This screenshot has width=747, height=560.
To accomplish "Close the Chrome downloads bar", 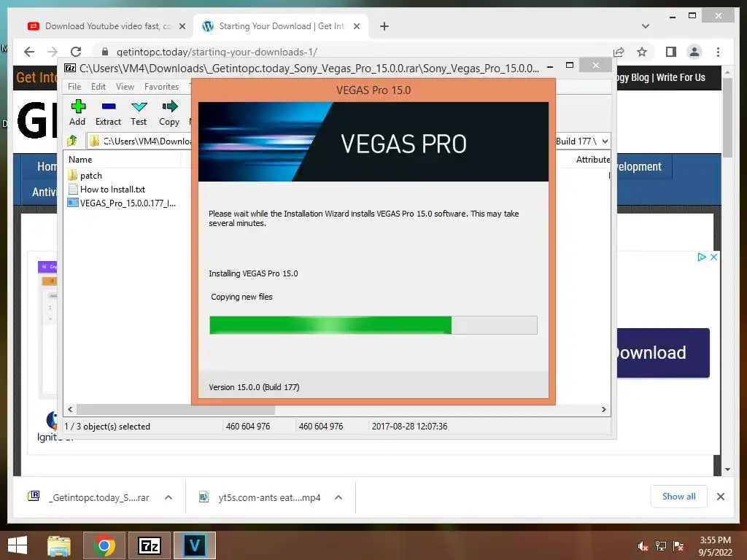I will (x=721, y=497).
